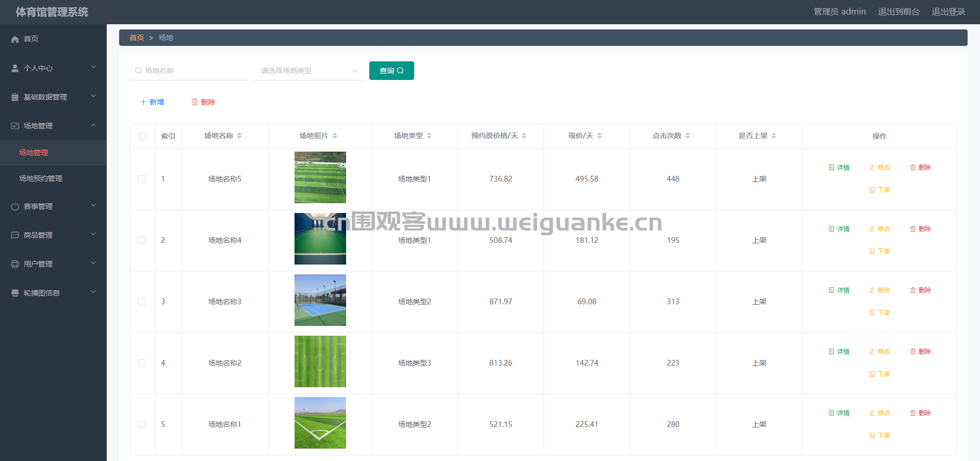Toggle the select-all checkbox in the table header
Viewport: 980px width, 461px height.
pos(143,136)
